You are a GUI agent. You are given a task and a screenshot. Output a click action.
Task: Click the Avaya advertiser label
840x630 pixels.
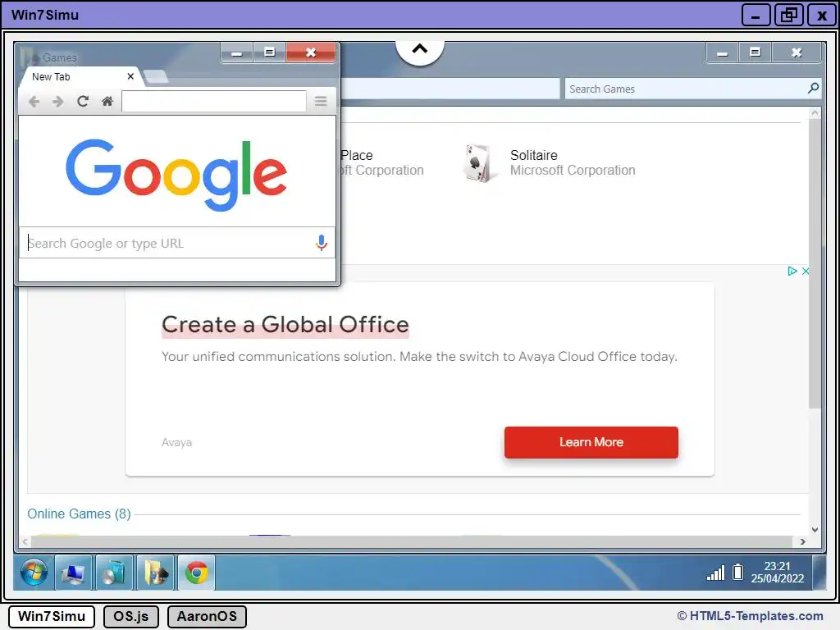pyautogui.click(x=176, y=442)
